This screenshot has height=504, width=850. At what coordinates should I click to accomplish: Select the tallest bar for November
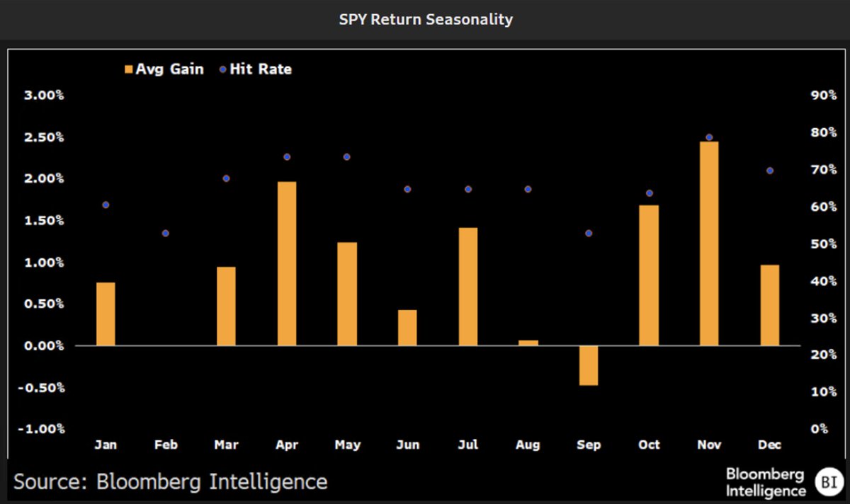pyautogui.click(x=709, y=244)
